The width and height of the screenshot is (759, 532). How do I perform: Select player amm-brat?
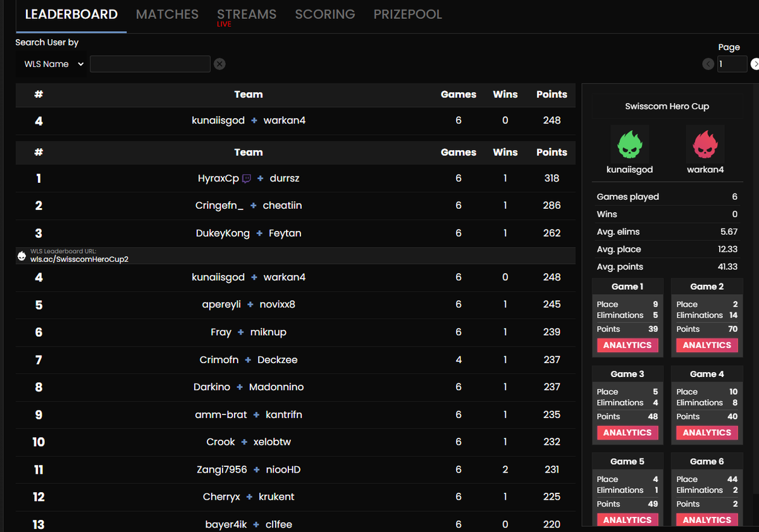click(x=221, y=415)
